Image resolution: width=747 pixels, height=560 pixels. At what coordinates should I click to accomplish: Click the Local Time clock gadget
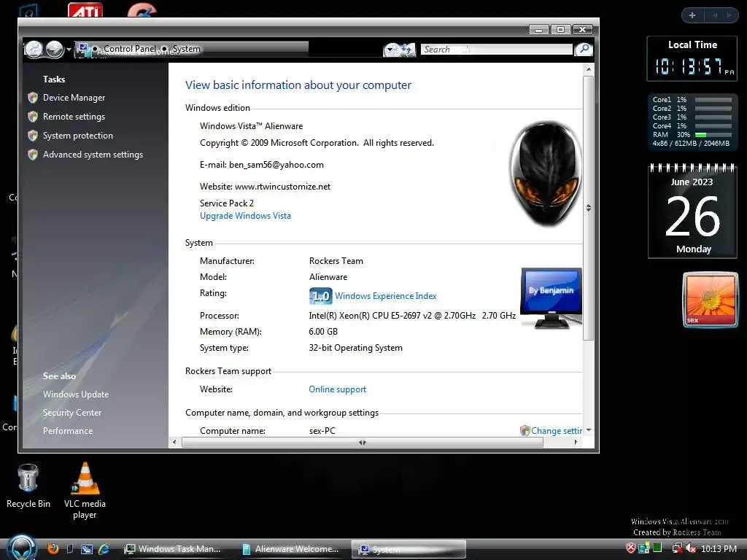coord(692,58)
